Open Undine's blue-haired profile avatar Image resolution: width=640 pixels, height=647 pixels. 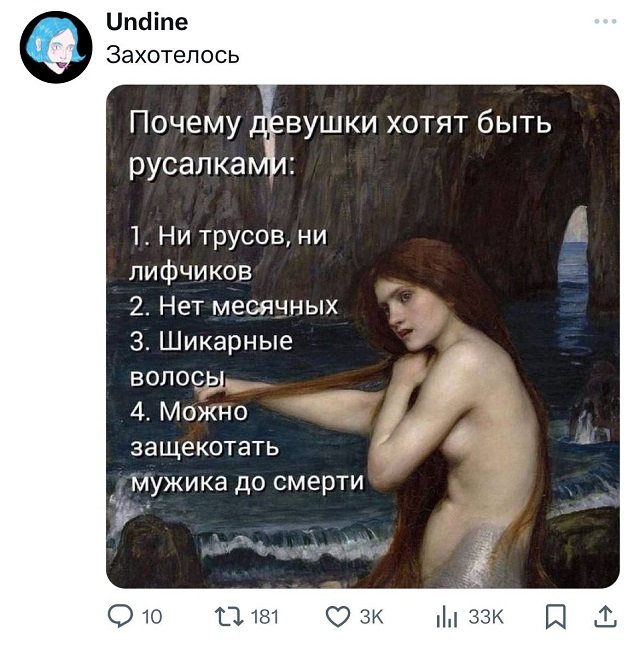coord(56,47)
